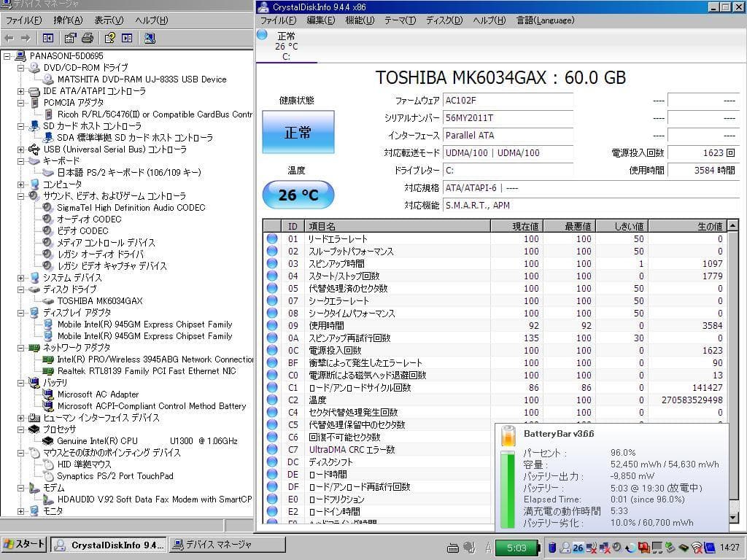The image size is (747, 560).
Task: Select MATSHITA DVD-RAM UJ-833S USB Device
Action: [x=142, y=79]
